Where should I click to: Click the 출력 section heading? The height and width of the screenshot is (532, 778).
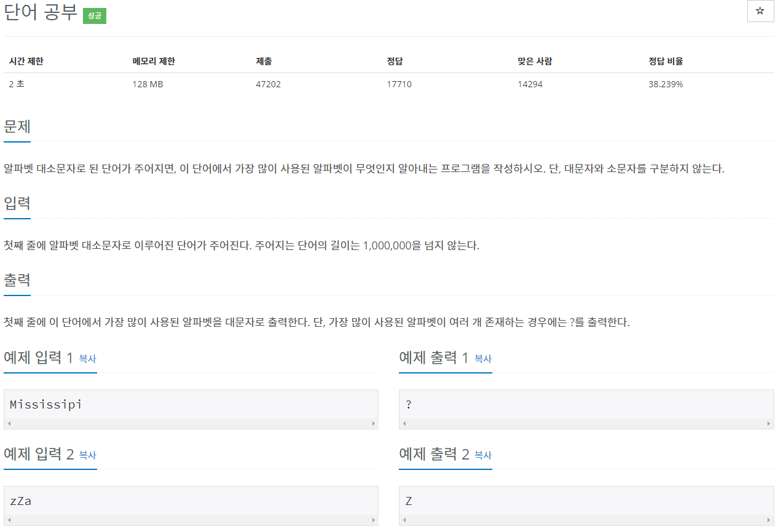pyautogui.click(x=17, y=280)
